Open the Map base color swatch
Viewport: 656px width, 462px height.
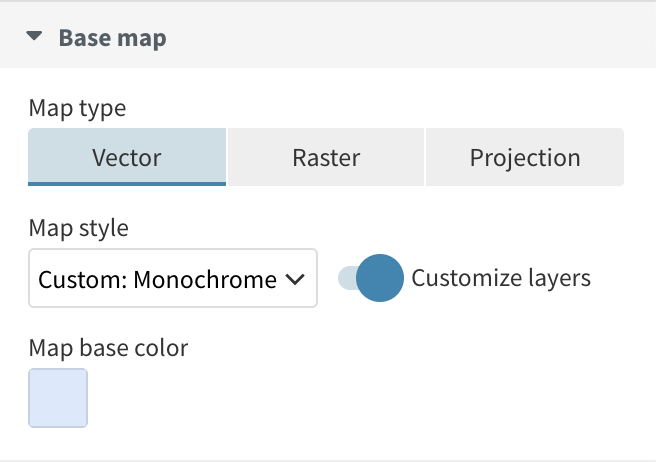pyautogui.click(x=58, y=398)
